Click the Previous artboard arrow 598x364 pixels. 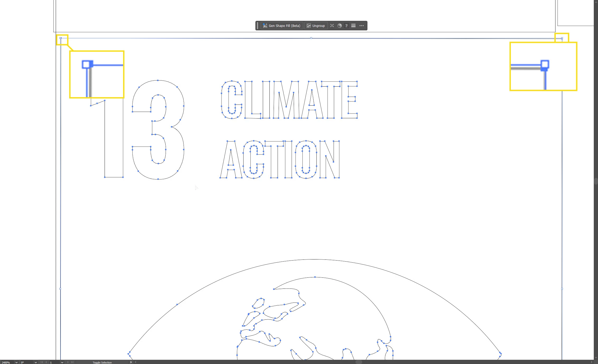(x=46, y=362)
